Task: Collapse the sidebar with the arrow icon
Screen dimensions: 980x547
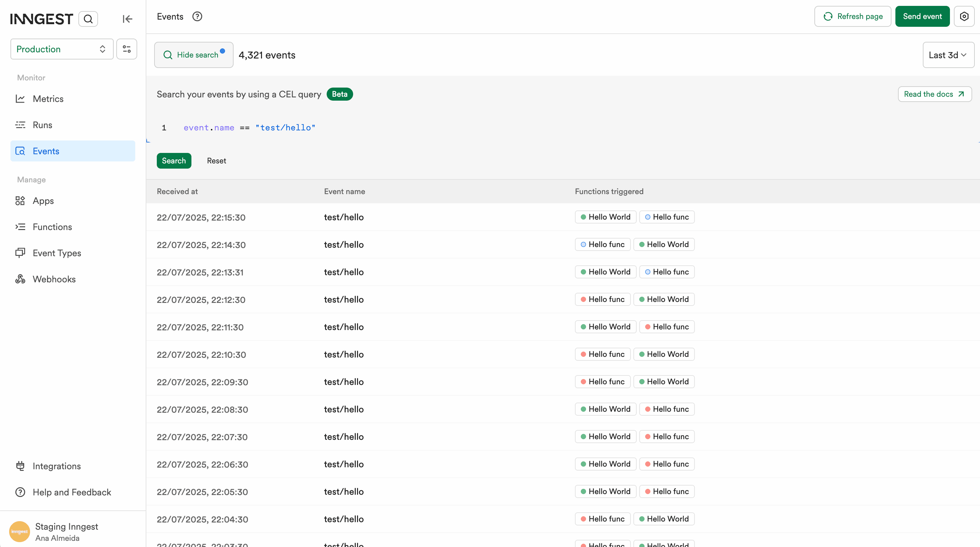Action: click(x=127, y=19)
